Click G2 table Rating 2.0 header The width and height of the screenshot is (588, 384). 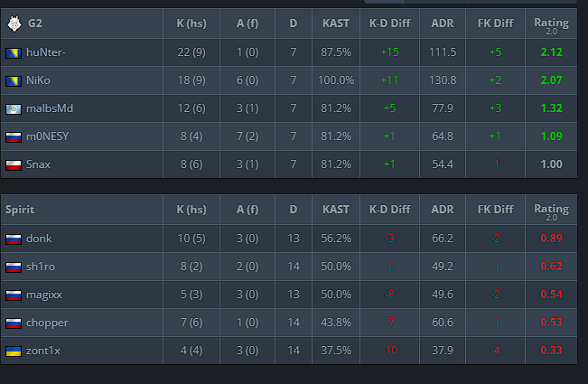(x=551, y=24)
